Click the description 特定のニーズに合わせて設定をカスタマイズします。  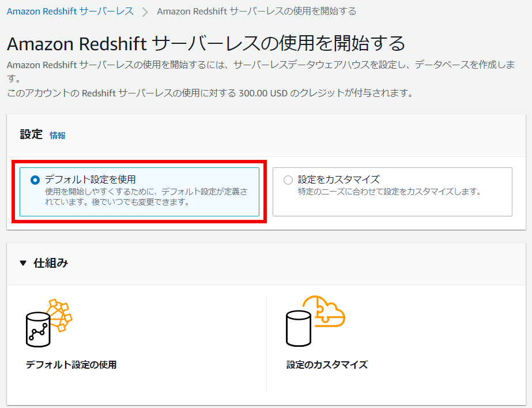390,191
